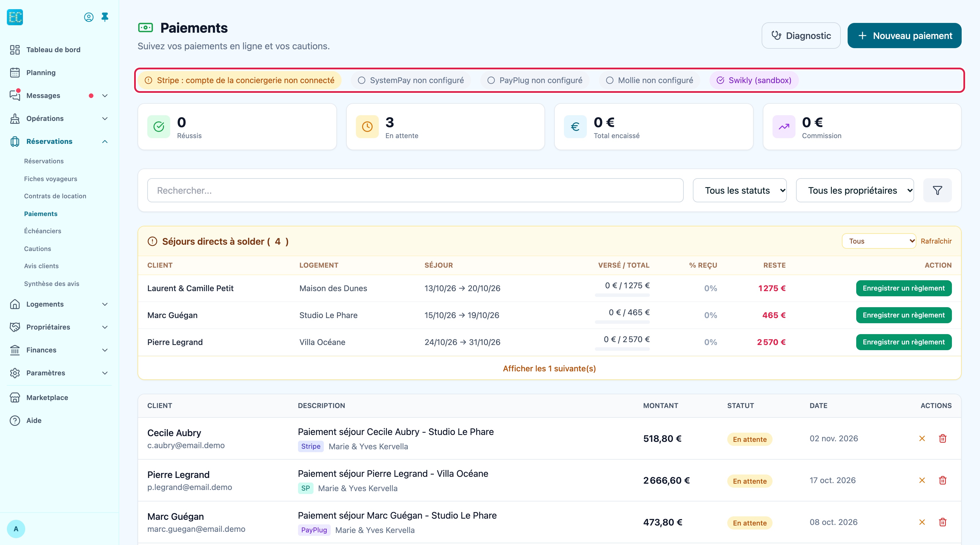Open the filter funnel icon button
The image size is (980, 545).
click(937, 190)
